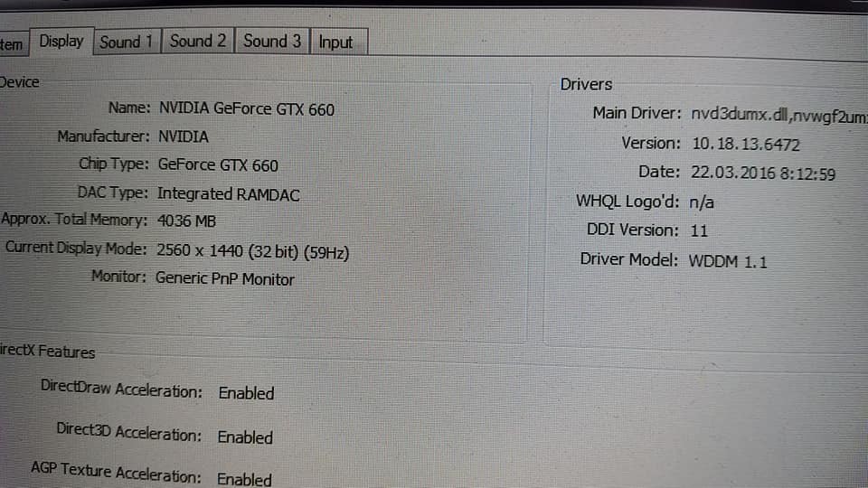Select the Display tab

(61, 41)
